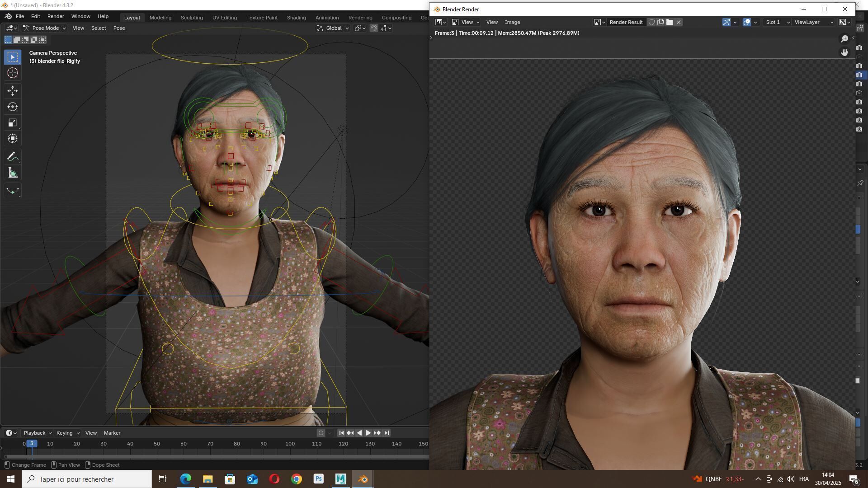The width and height of the screenshot is (868, 488).
Task: Click frame 100 on timeline ruler
Action: (290, 444)
